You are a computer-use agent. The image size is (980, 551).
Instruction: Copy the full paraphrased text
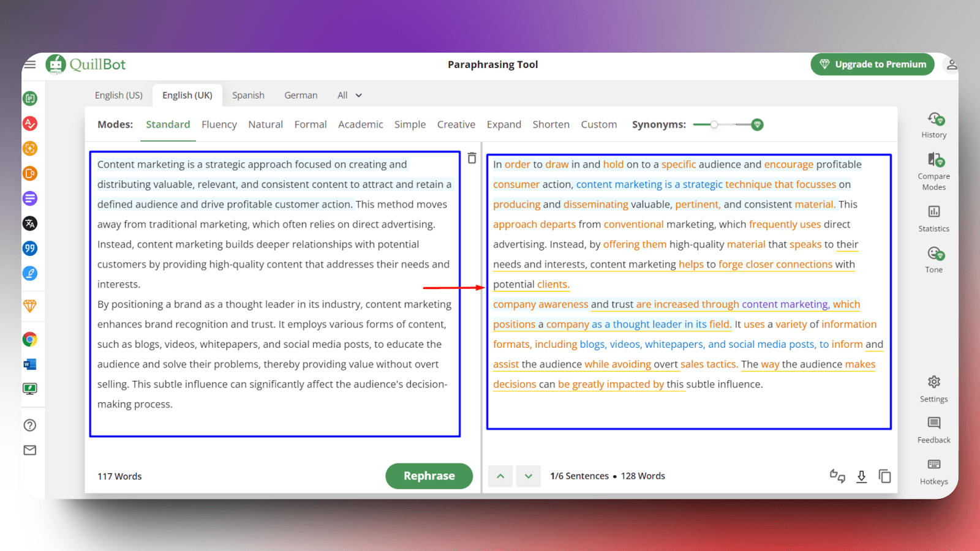(884, 476)
